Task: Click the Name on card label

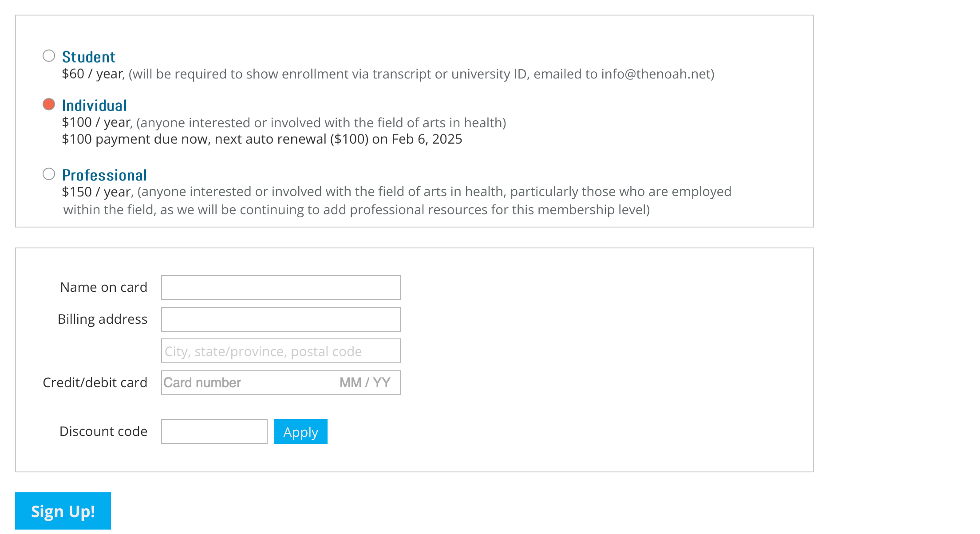Action: pyautogui.click(x=104, y=287)
